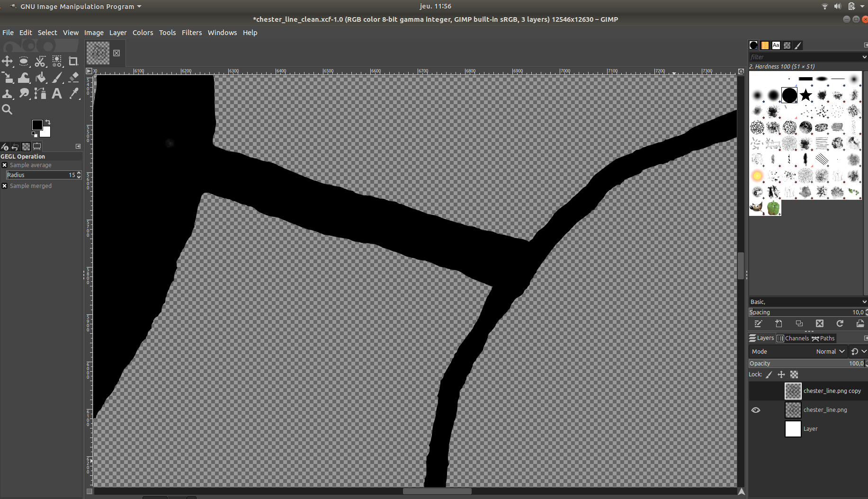Swap foreground and background colors
This screenshot has height=499, width=868.
[49, 122]
